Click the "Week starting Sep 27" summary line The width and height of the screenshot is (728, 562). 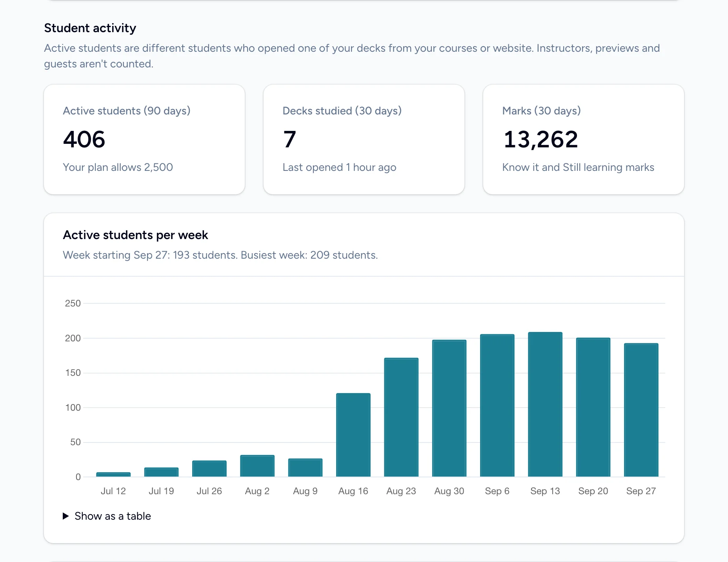220,255
